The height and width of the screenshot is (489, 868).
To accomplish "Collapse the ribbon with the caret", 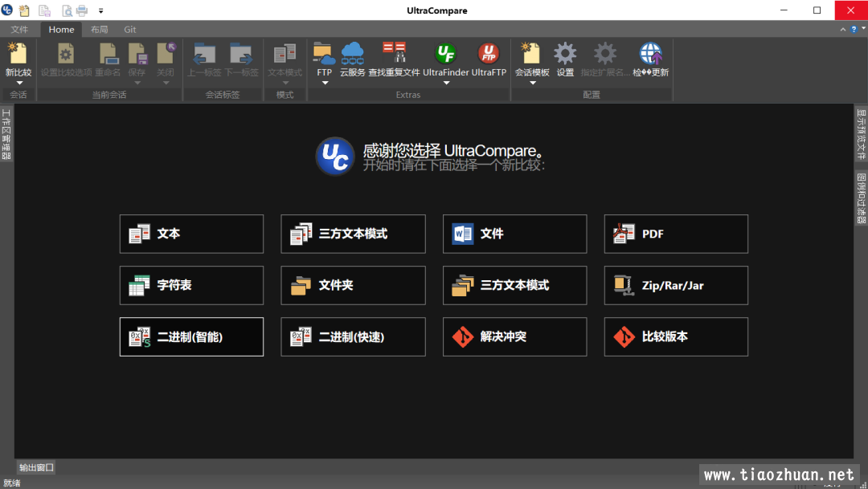I will point(842,30).
